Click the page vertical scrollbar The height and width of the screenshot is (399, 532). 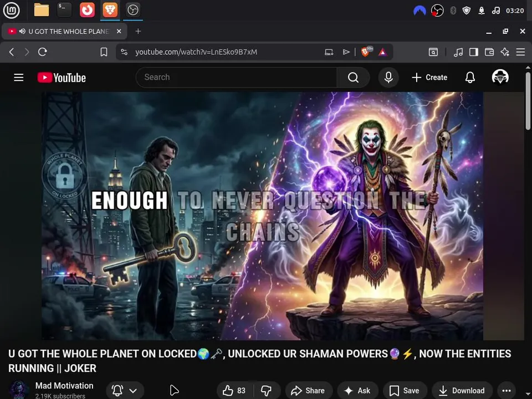point(528,101)
